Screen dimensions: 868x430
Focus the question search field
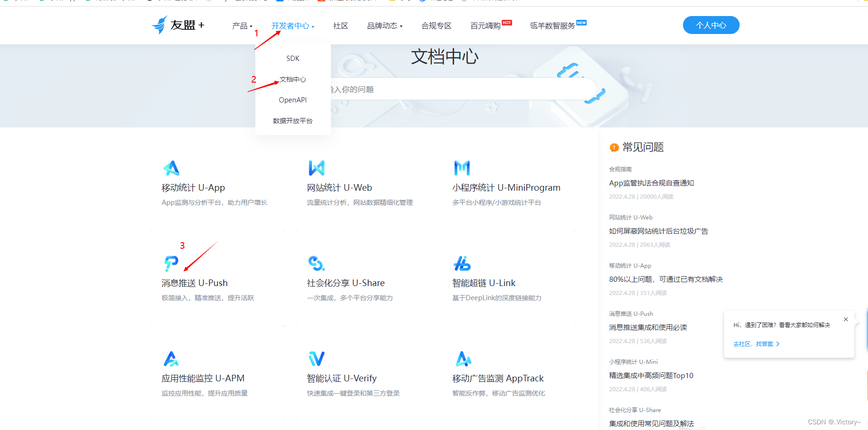pos(463,89)
